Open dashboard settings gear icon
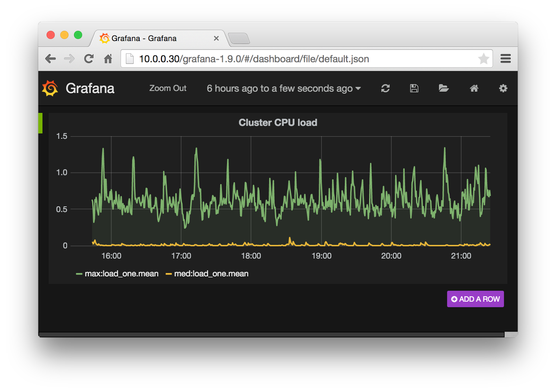Image resolution: width=556 pixels, height=392 pixels. [503, 88]
